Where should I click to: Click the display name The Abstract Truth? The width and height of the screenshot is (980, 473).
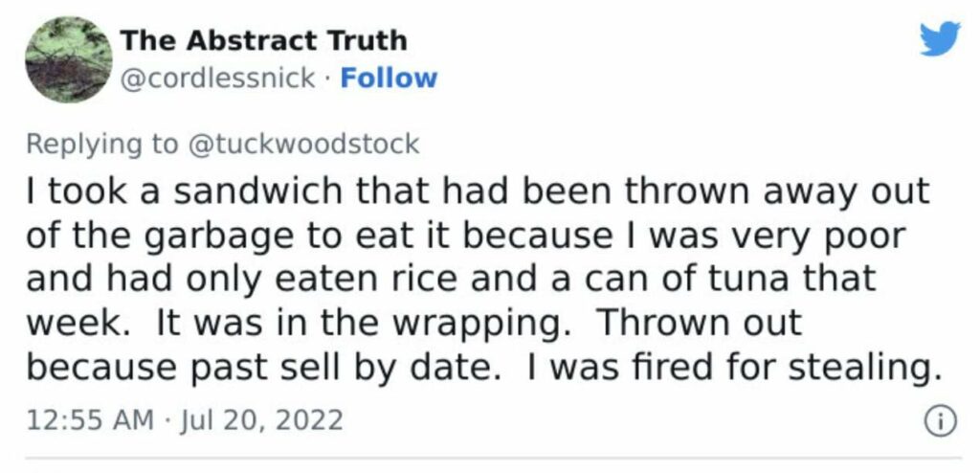click(x=264, y=40)
